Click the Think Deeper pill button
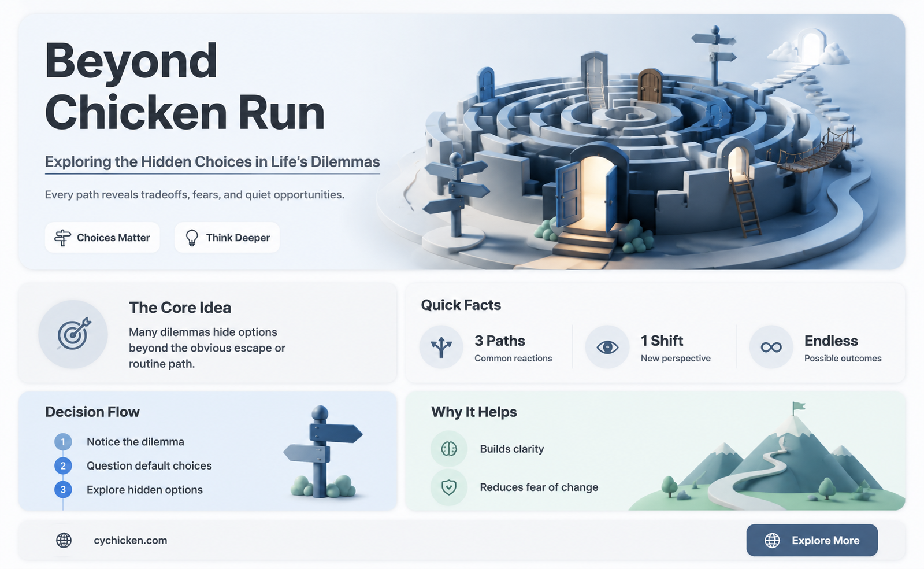The image size is (924, 569). click(227, 238)
